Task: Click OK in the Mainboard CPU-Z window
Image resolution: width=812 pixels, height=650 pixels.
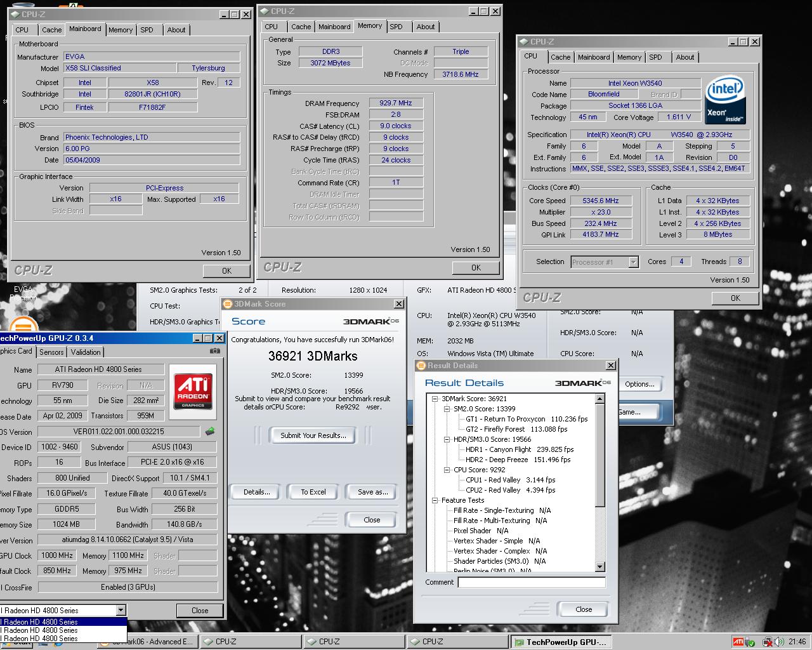Action: point(226,271)
